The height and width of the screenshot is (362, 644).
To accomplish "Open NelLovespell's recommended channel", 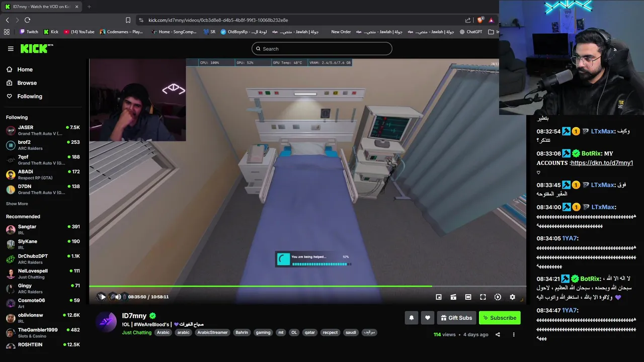I will coord(43,274).
